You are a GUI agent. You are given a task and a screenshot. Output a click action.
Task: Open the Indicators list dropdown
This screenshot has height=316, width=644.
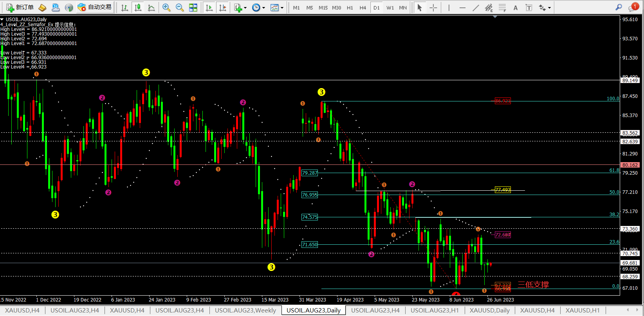[x=240, y=7]
